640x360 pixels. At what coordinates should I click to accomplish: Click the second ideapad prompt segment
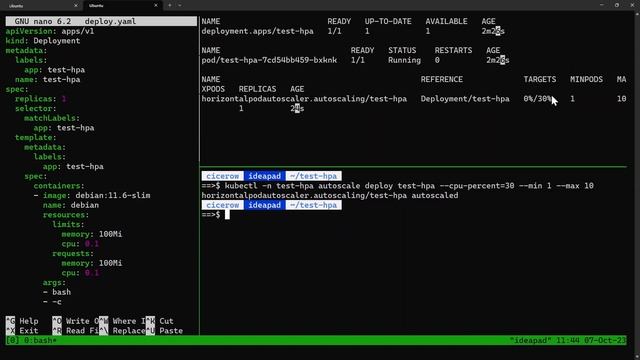(264, 205)
